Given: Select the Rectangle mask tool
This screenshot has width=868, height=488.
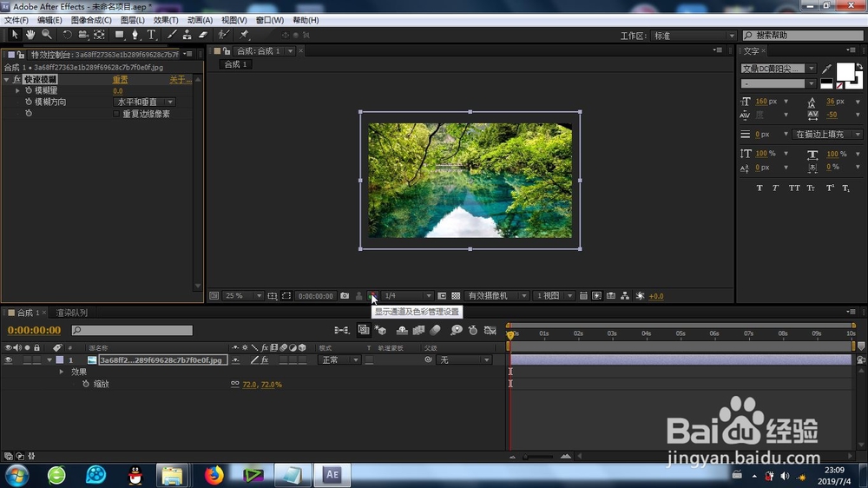Looking at the screenshot, I should click(x=119, y=35).
